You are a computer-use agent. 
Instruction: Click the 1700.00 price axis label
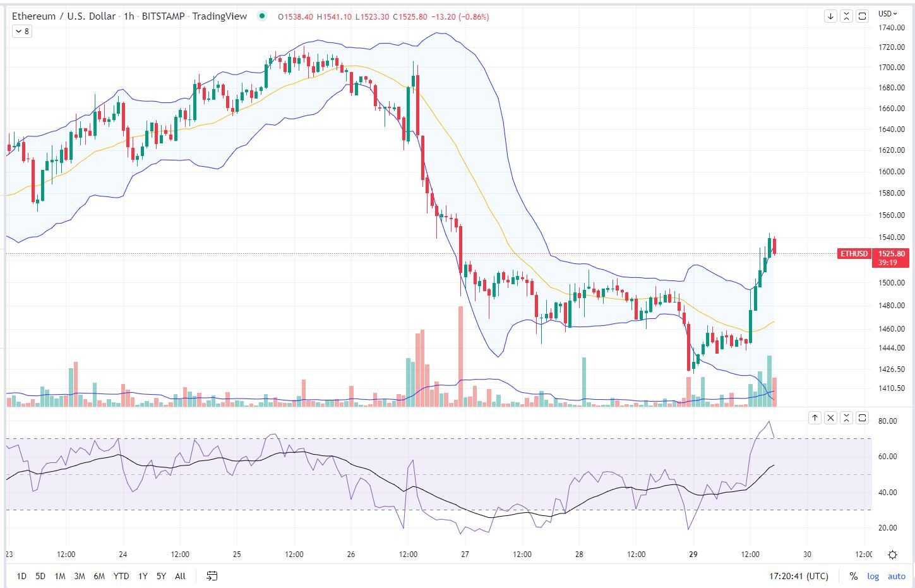coord(892,68)
